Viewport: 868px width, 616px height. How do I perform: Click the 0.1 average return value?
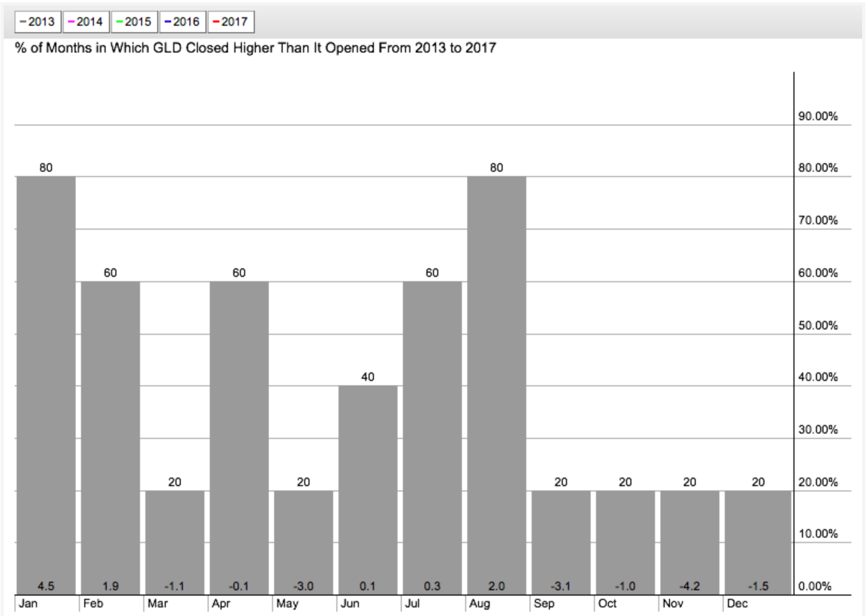368,586
